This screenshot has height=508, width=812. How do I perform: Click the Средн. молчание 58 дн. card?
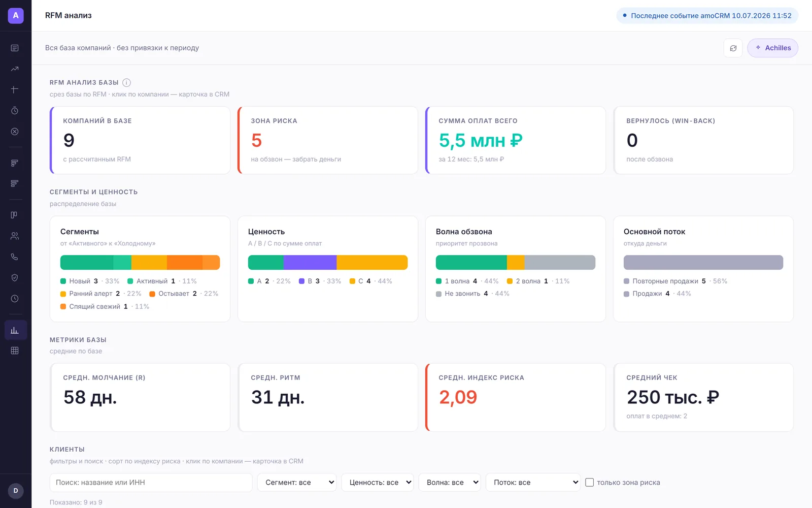pos(140,397)
